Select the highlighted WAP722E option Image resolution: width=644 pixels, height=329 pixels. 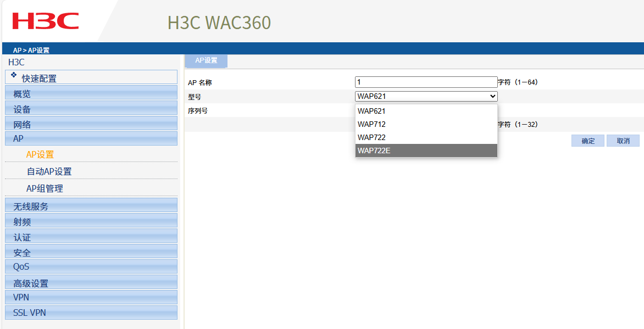[x=426, y=150]
